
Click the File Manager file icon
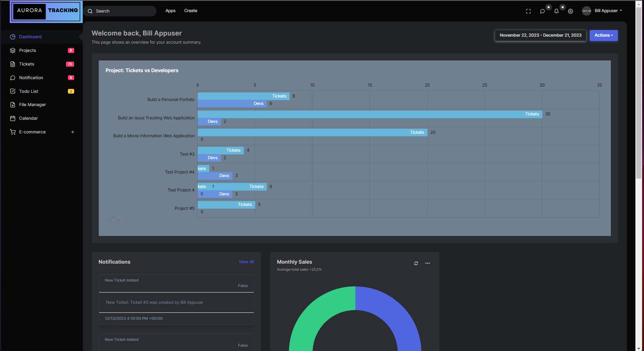click(12, 105)
